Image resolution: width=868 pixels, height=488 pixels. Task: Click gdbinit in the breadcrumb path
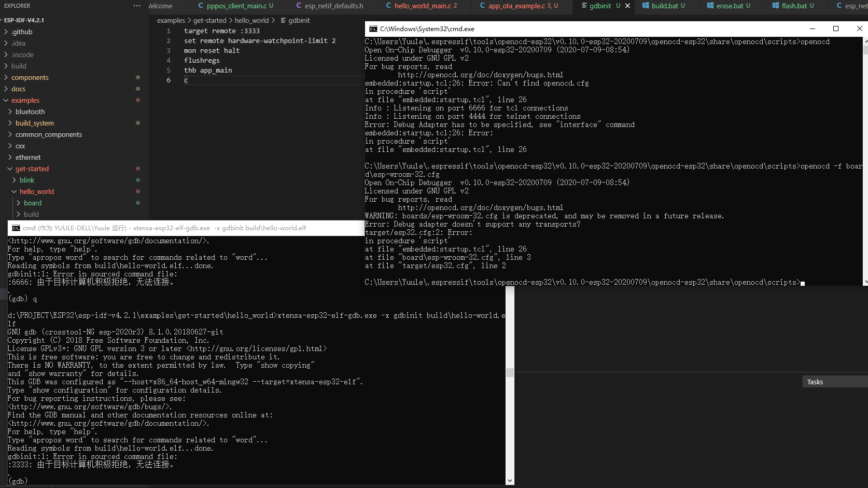299,20
